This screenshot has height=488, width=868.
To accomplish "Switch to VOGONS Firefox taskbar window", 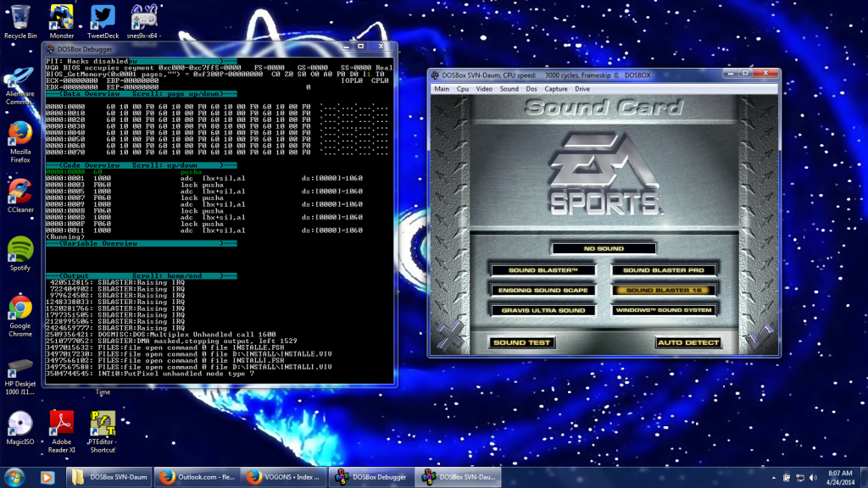I will [x=280, y=476].
